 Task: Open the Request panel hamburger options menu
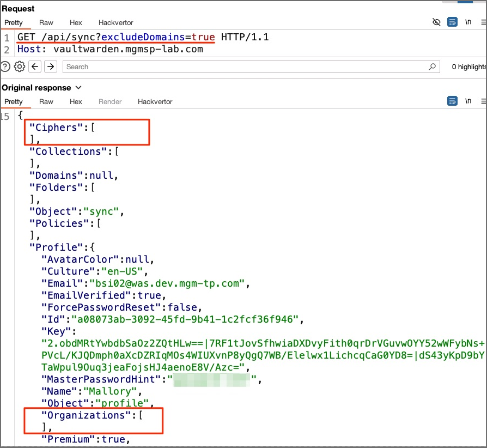(483, 22)
